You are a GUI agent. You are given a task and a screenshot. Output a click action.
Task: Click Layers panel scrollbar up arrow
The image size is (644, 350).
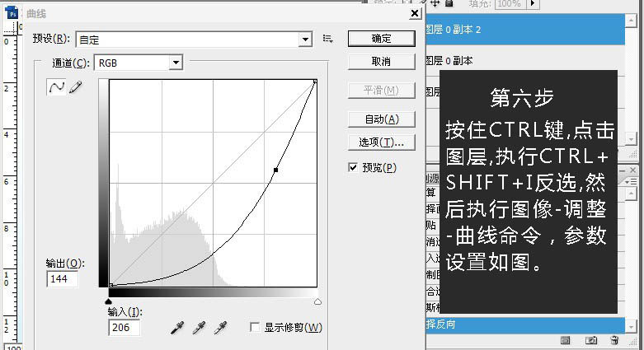point(631,21)
